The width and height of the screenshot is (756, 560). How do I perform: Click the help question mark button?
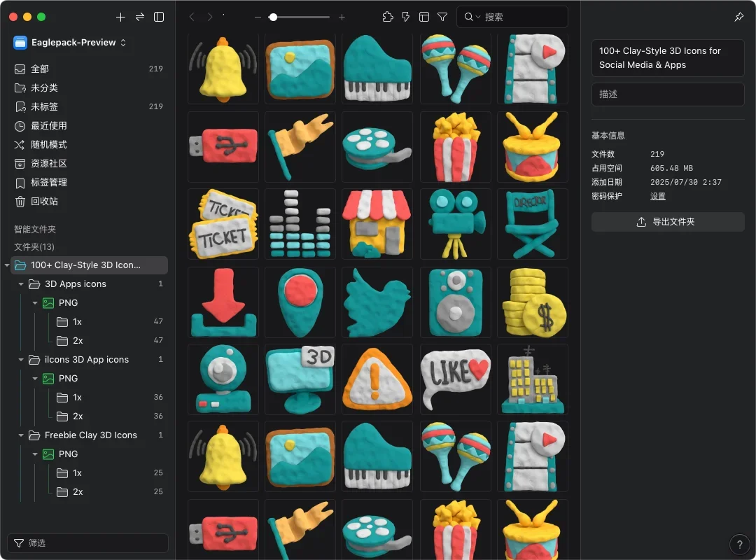(739, 544)
